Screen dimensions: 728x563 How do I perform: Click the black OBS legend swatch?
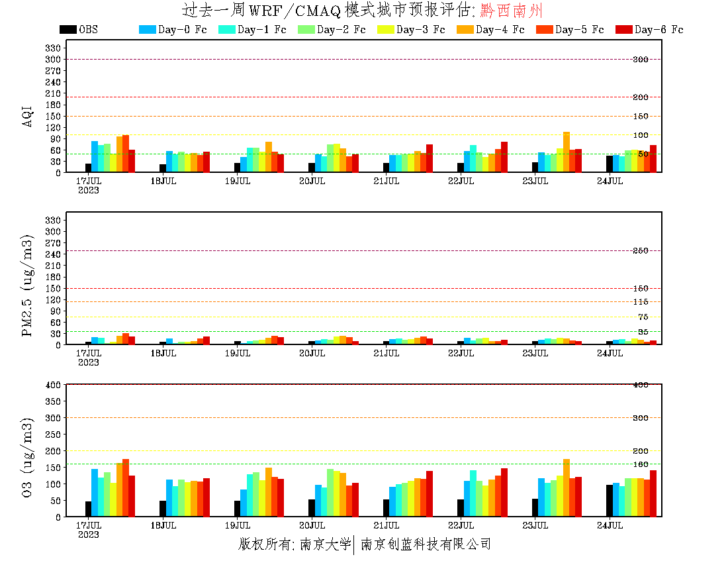[x=68, y=29]
